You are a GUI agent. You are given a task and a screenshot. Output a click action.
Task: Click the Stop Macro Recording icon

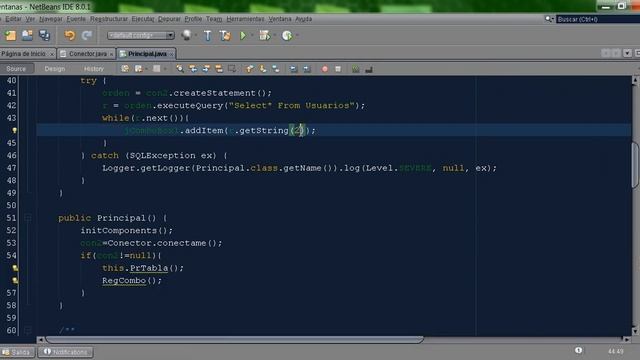point(338,69)
